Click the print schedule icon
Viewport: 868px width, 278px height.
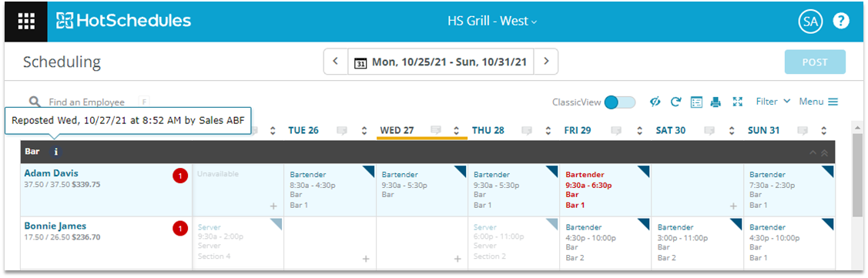[x=716, y=102]
